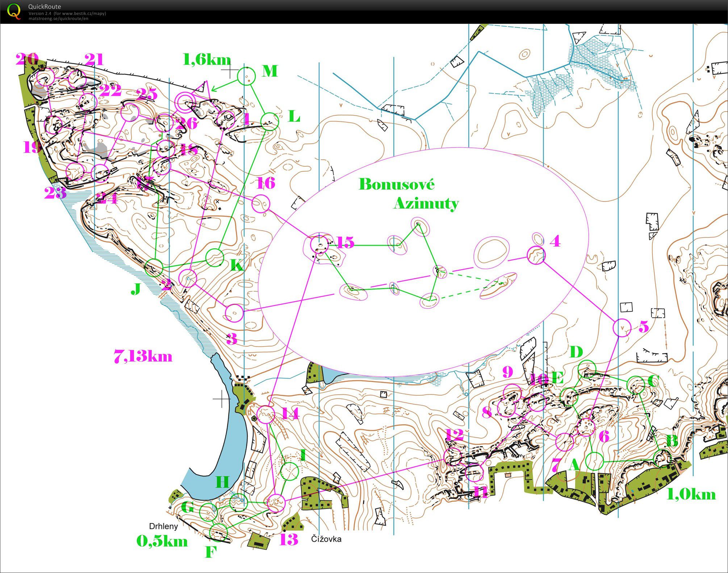Click the "matstroeng.se/quickroute/en" header text
Viewport: 728px width, 573px height.
pyautogui.click(x=58, y=18)
